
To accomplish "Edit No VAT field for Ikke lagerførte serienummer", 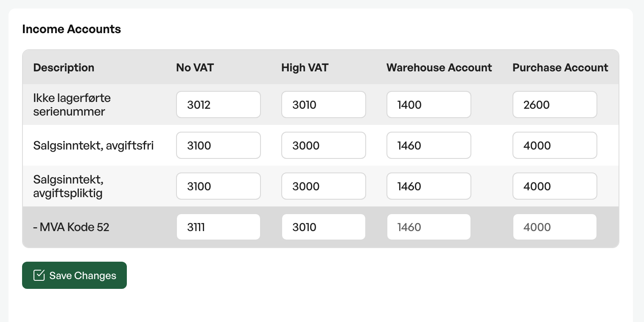I will pos(218,105).
